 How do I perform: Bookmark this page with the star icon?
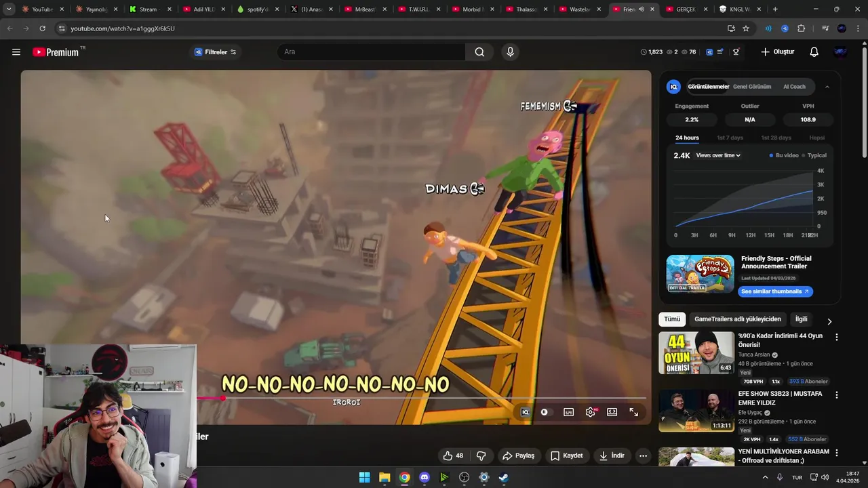746,28
